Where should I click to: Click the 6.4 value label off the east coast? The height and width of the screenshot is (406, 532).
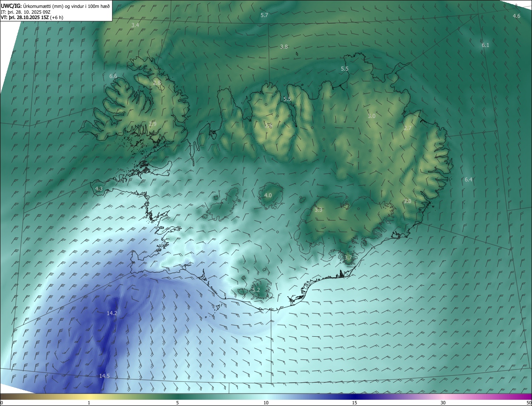468,179
